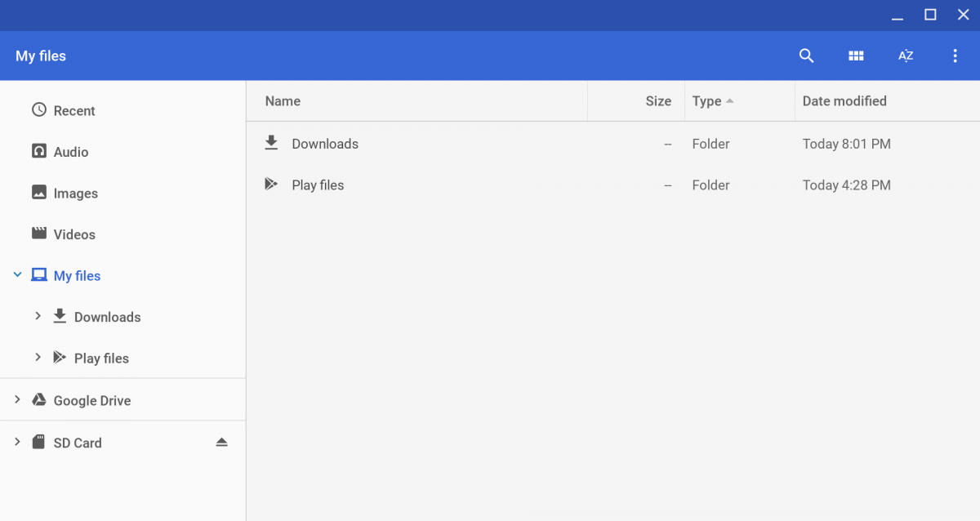The width and height of the screenshot is (980, 521).
Task: Sort files by the Name header
Action: pos(283,100)
